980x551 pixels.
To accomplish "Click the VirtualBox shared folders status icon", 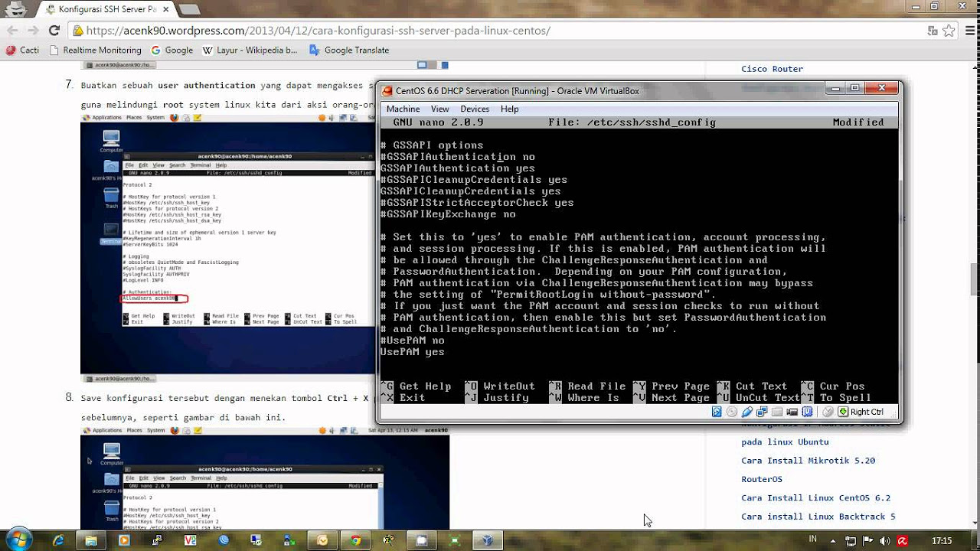I will pyautogui.click(x=776, y=412).
